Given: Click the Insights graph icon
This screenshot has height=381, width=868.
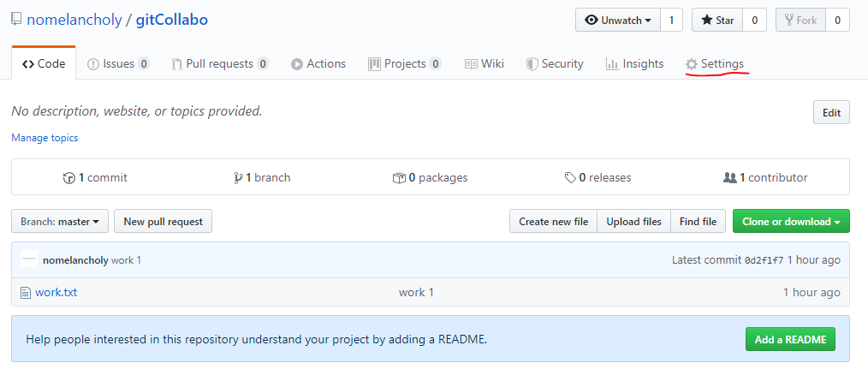Looking at the screenshot, I should (612, 64).
